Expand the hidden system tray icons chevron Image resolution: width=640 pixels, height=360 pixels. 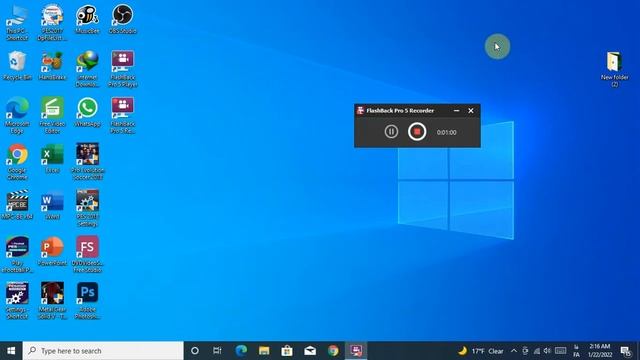[514, 351]
